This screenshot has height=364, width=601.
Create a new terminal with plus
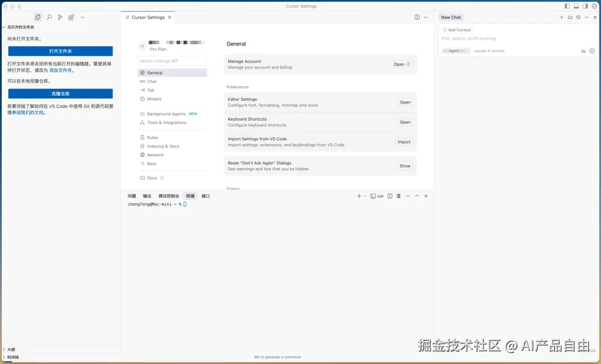pos(359,196)
